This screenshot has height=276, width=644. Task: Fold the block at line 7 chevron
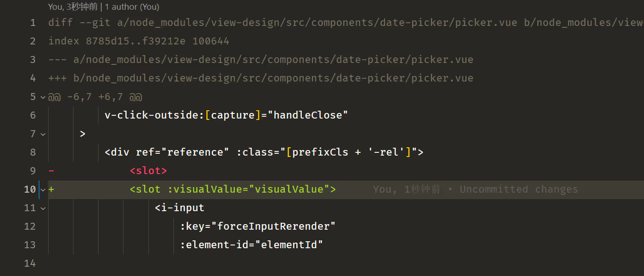click(43, 134)
